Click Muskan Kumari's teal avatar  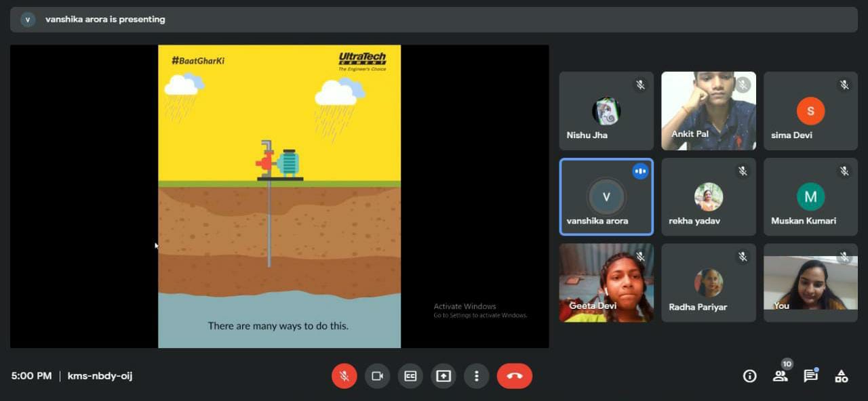(x=810, y=197)
